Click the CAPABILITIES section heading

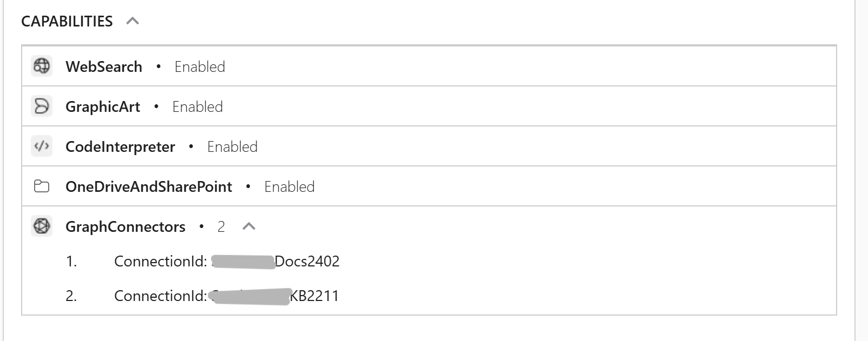pyautogui.click(x=67, y=21)
